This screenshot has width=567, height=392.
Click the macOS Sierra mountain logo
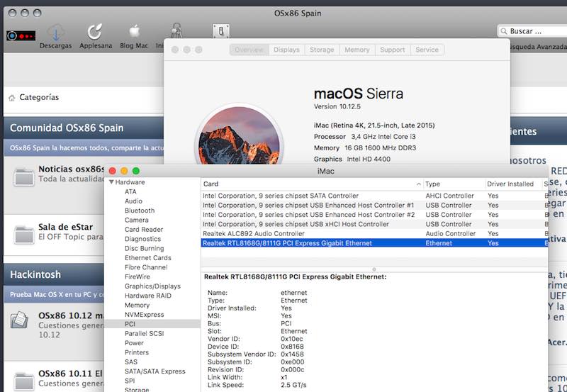point(239,135)
